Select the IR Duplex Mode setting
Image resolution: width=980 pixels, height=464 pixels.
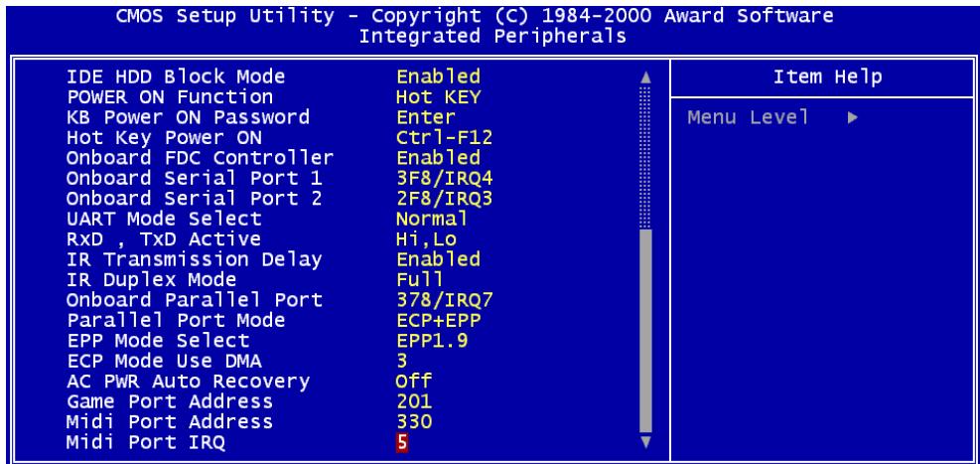point(151,279)
